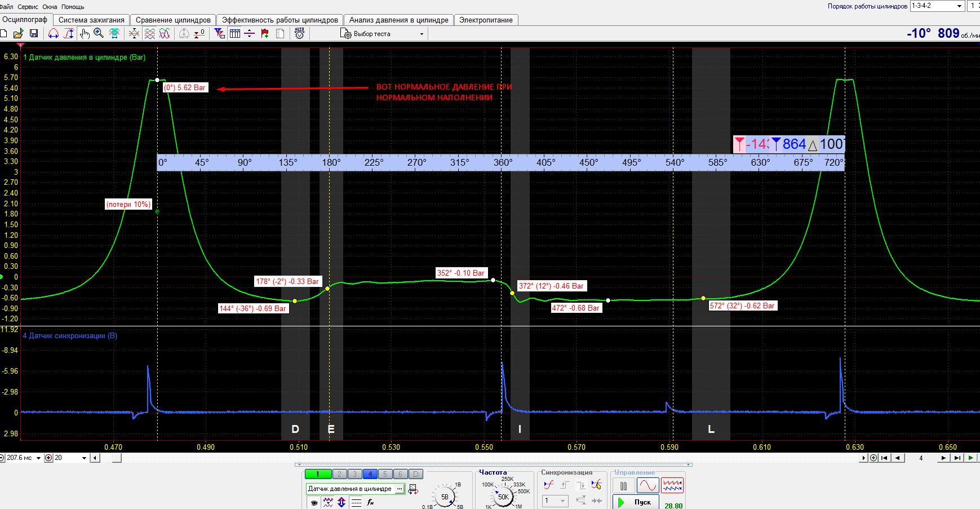Open the Выбор теста dropdown

[383, 34]
